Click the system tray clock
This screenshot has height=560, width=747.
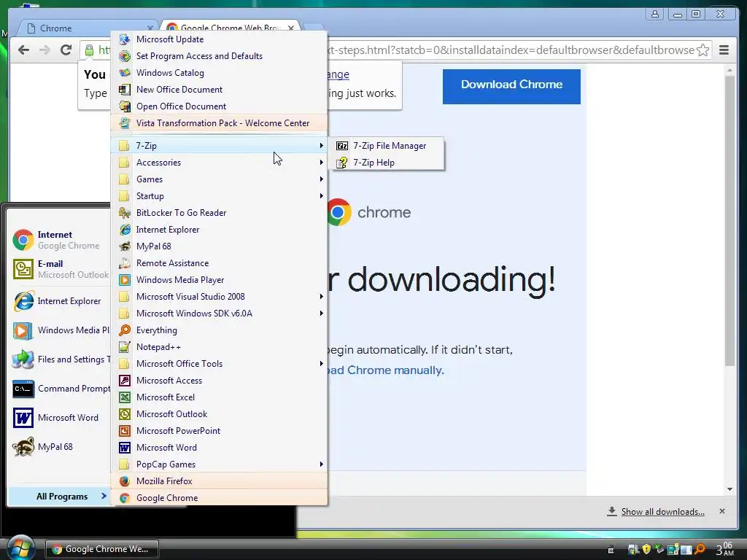[725, 548]
